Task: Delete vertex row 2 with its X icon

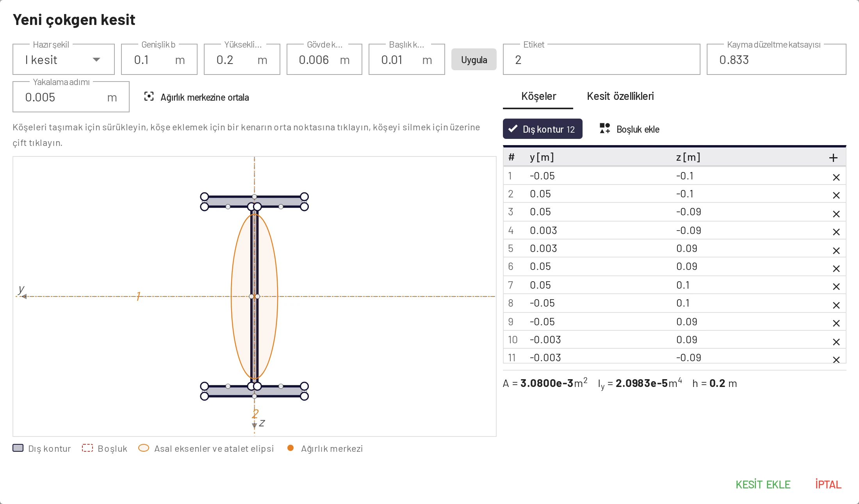Action: (x=836, y=195)
